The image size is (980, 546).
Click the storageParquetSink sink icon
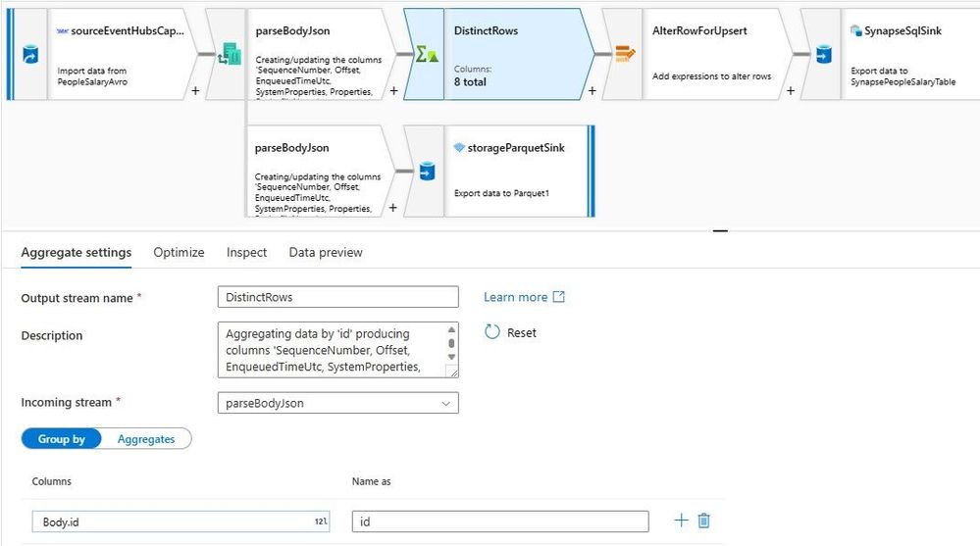click(427, 172)
